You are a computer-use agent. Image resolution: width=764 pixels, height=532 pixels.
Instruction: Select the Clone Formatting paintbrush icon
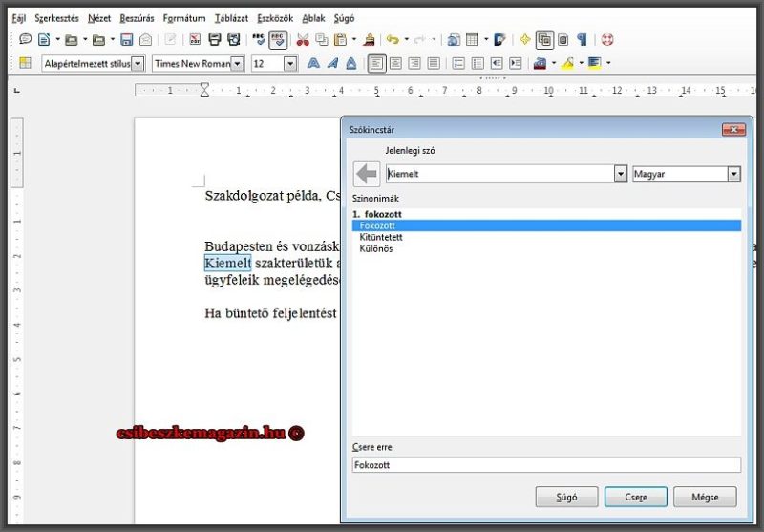click(370, 39)
